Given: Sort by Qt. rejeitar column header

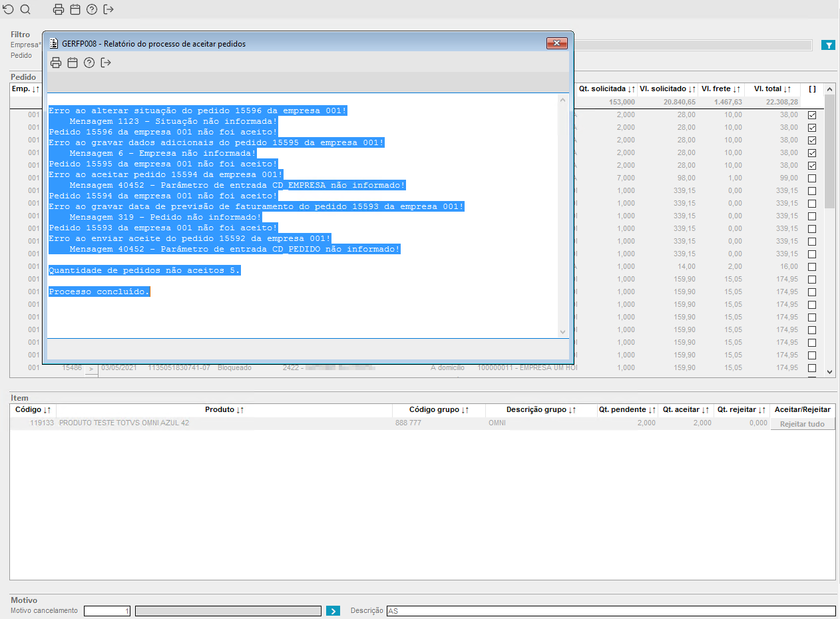Looking at the screenshot, I should click(x=741, y=410).
